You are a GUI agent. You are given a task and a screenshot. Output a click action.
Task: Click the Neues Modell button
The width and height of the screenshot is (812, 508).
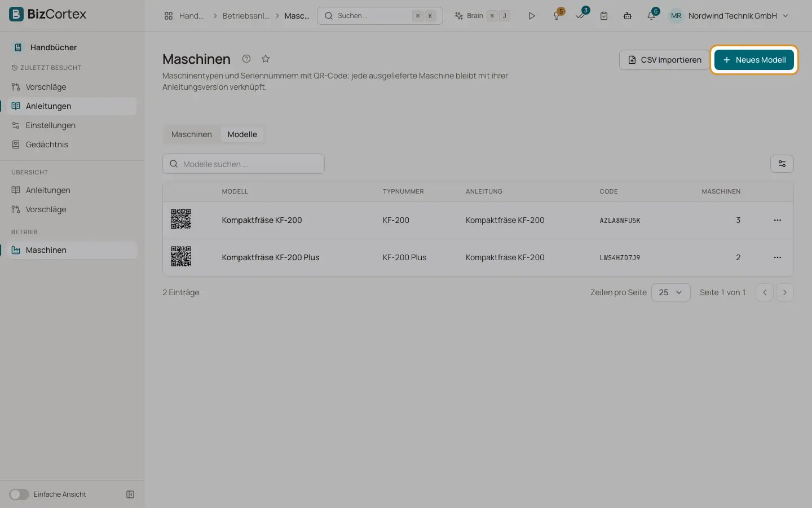(x=754, y=60)
